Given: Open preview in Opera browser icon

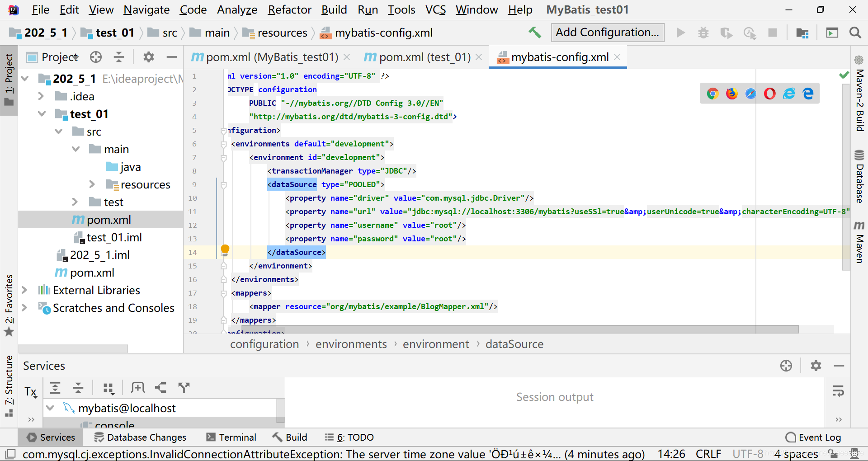Looking at the screenshot, I should tap(770, 94).
